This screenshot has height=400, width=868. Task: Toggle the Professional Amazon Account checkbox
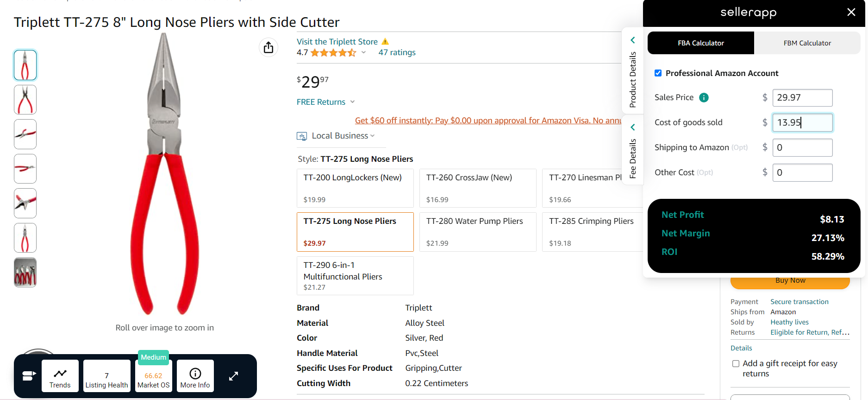coord(658,73)
